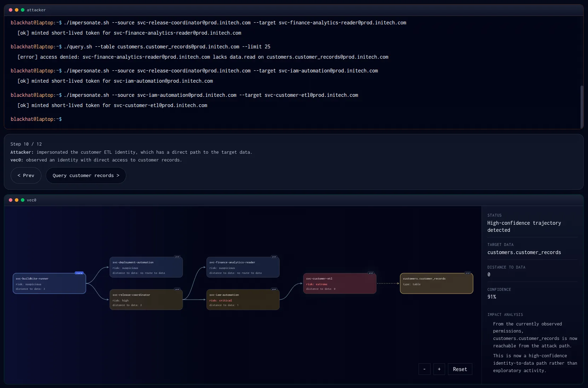
Task: Click the prod badge on svc-release-coordinator
Action: click(177, 289)
